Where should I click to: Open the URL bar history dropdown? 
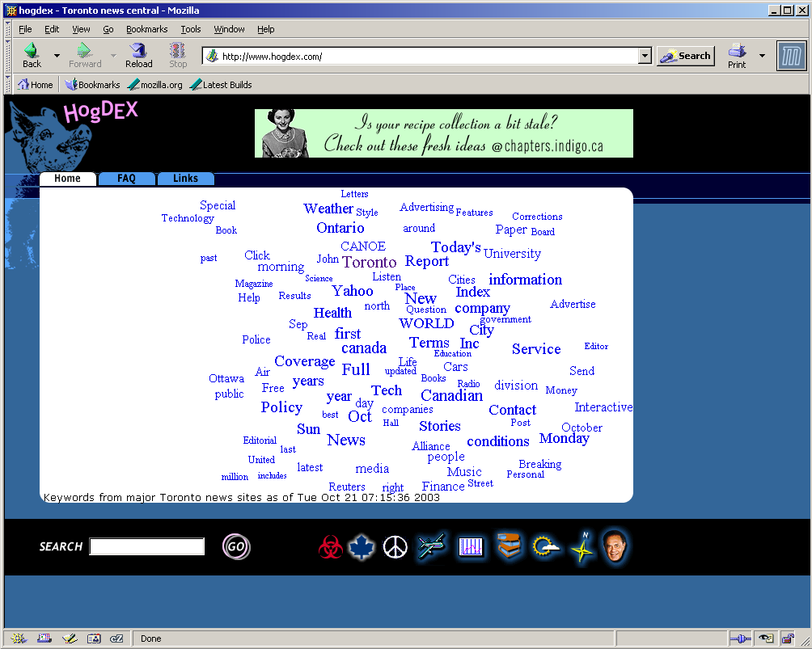pyautogui.click(x=645, y=56)
